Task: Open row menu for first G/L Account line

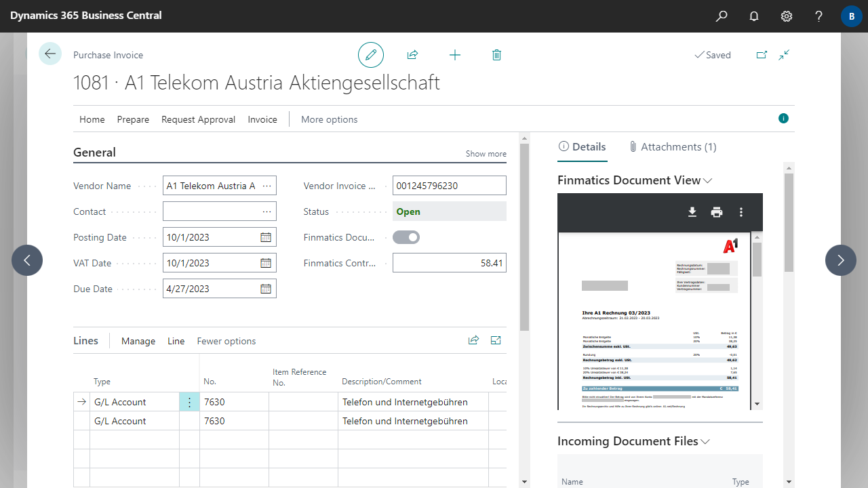Action: tap(189, 402)
